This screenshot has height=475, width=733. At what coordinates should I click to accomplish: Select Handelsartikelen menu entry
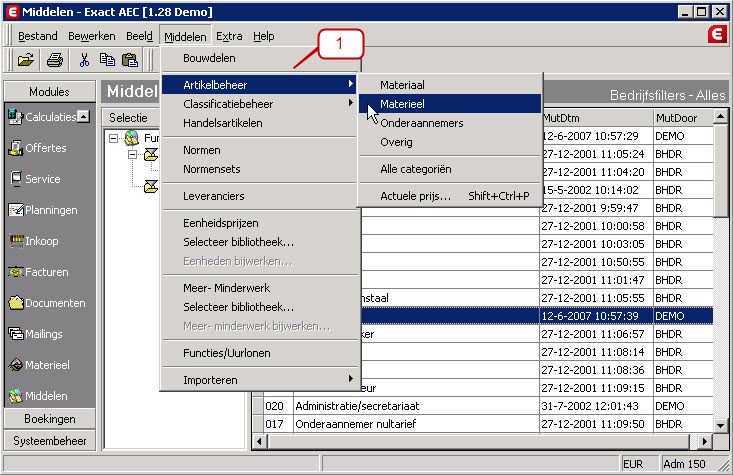pyautogui.click(x=259, y=123)
